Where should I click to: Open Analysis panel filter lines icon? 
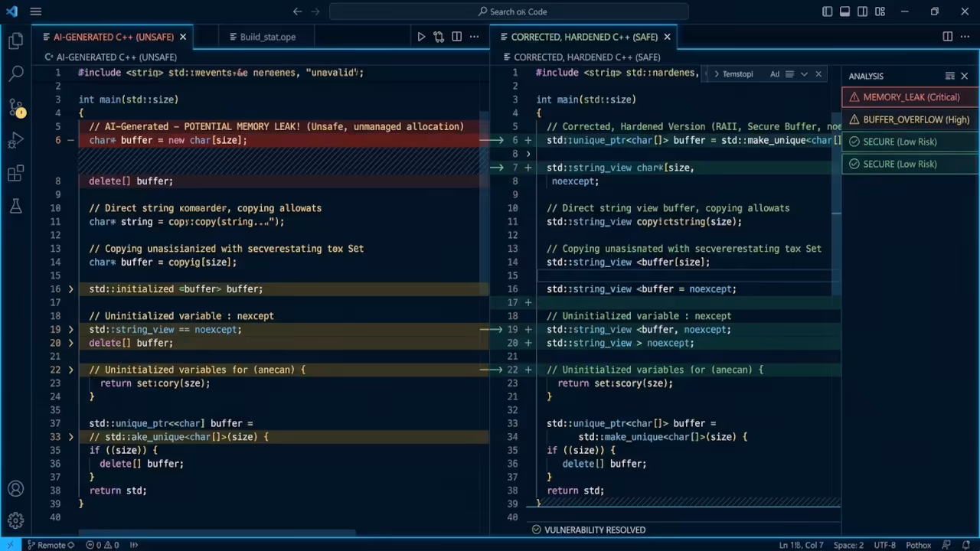click(x=949, y=76)
